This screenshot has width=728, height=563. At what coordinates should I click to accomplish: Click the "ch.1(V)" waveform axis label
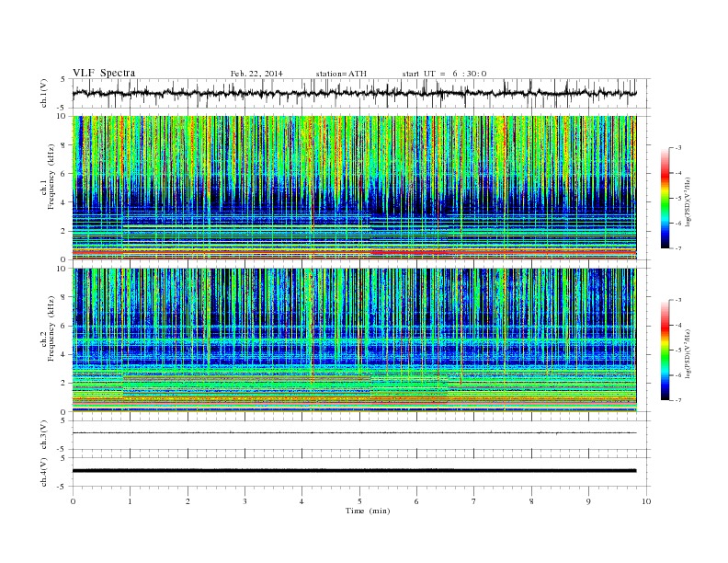click(44, 93)
